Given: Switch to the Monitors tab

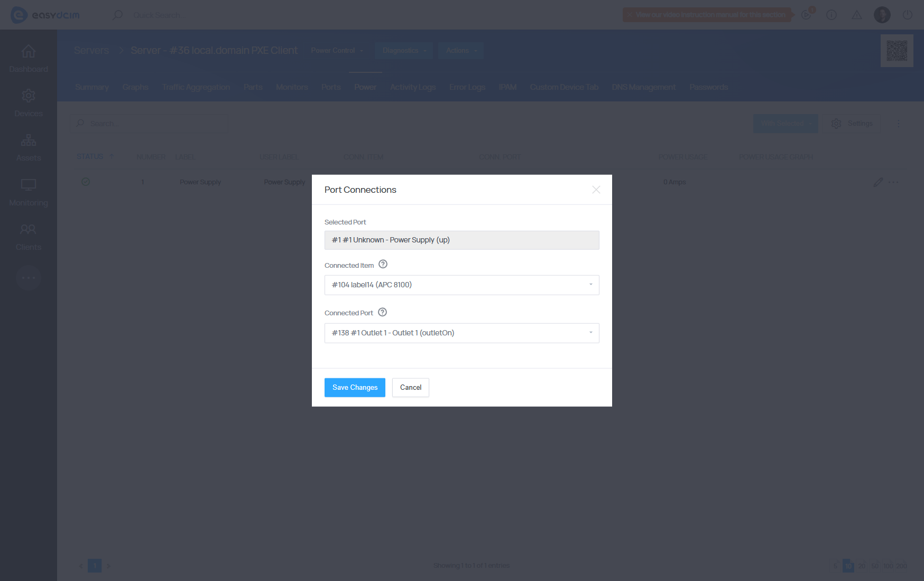Looking at the screenshot, I should tap(292, 87).
